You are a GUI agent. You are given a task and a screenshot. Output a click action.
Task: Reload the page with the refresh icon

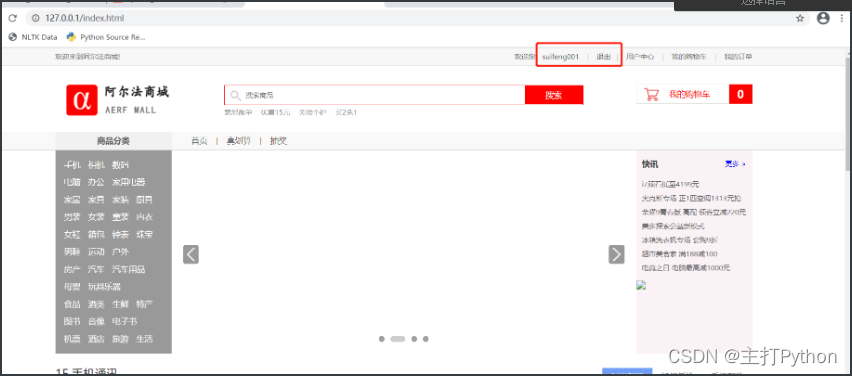[x=12, y=18]
